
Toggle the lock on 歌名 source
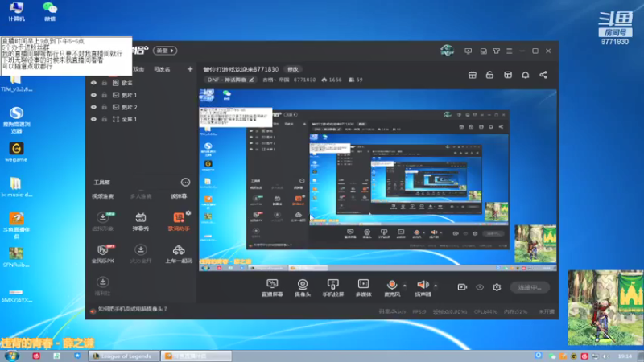pos(105,83)
